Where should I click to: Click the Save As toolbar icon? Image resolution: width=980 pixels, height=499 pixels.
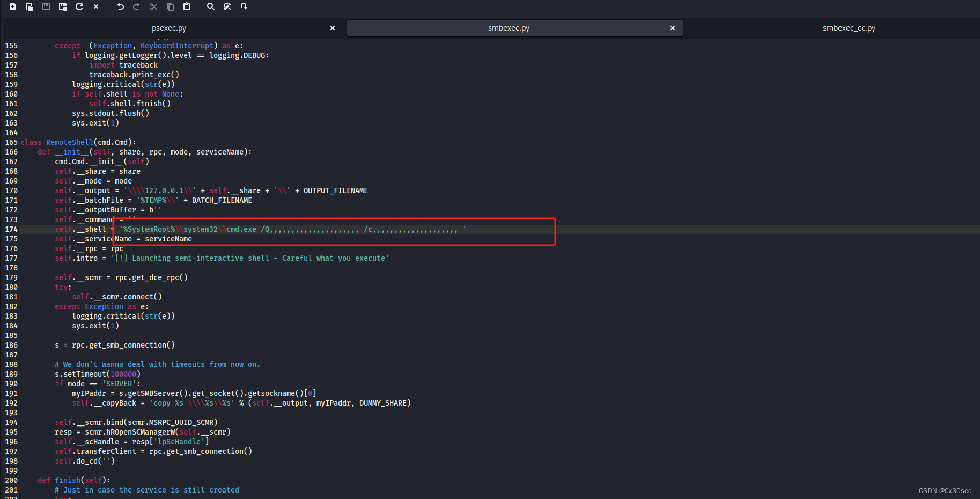[63, 6]
